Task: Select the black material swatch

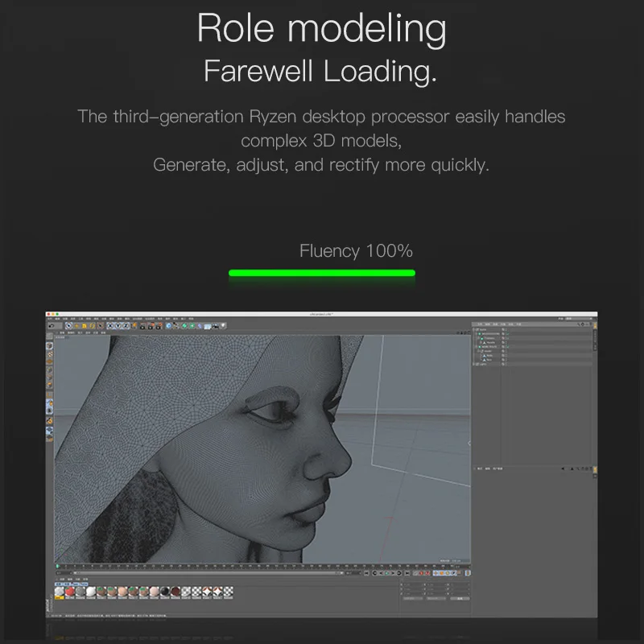Action: [x=165, y=592]
